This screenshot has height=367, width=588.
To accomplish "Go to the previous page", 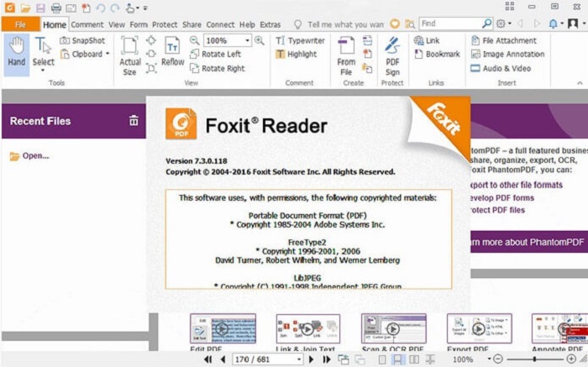I will click(x=223, y=359).
